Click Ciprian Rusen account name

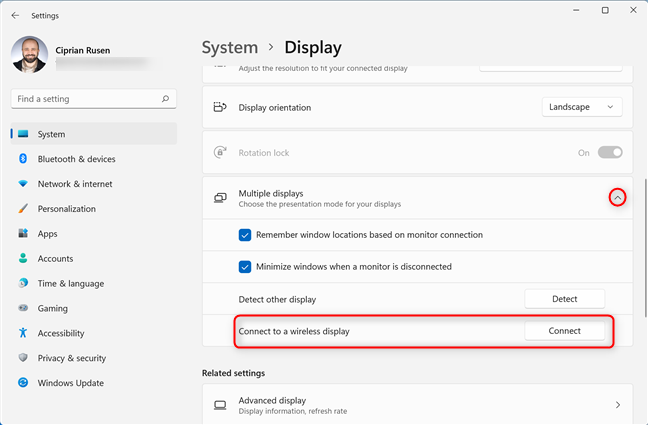point(83,50)
